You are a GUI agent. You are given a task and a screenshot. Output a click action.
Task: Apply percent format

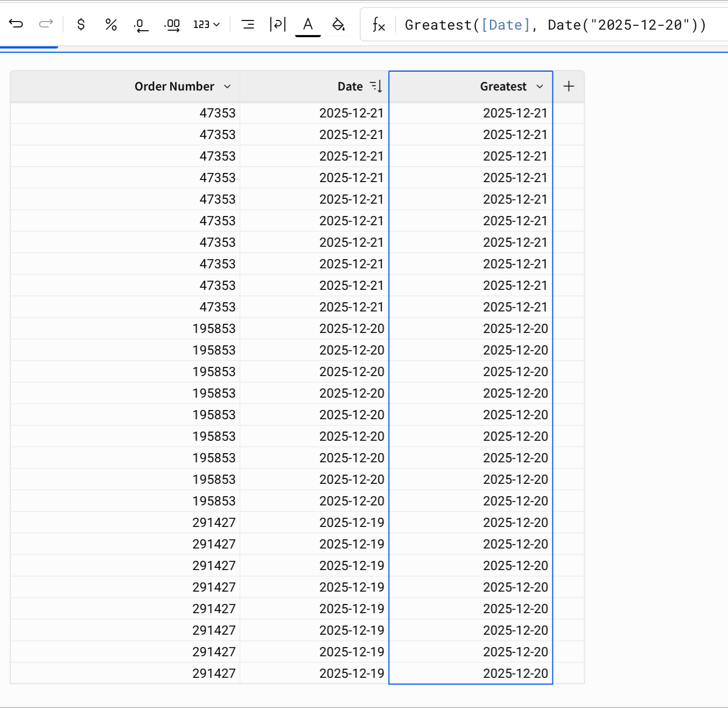click(111, 24)
